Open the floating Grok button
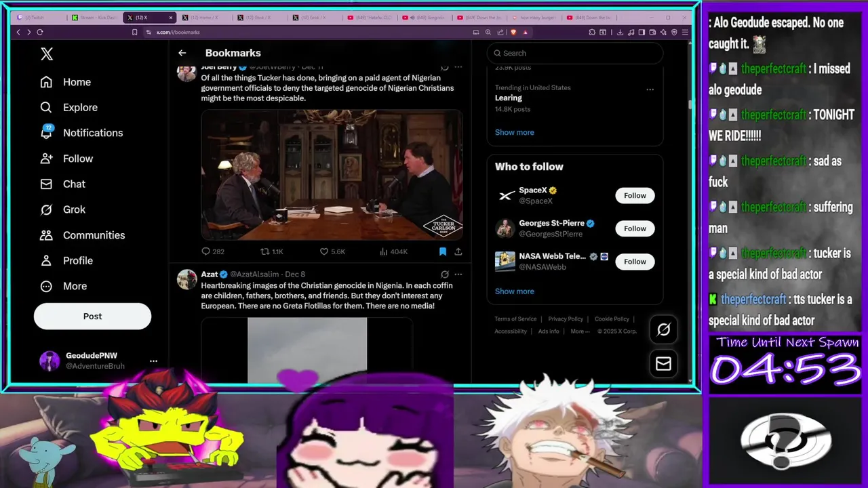The height and width of the screenshot is (488, 868). pyautogui.click(x=663, y=329)
